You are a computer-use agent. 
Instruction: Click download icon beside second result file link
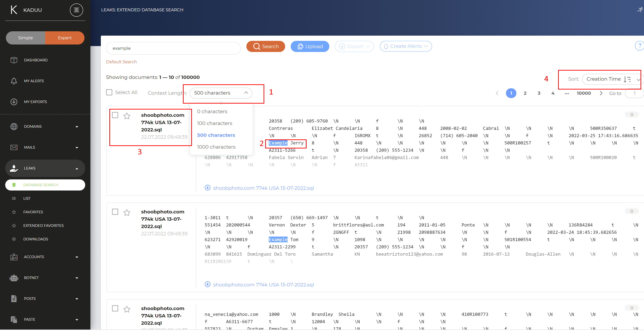click(207, 284)
